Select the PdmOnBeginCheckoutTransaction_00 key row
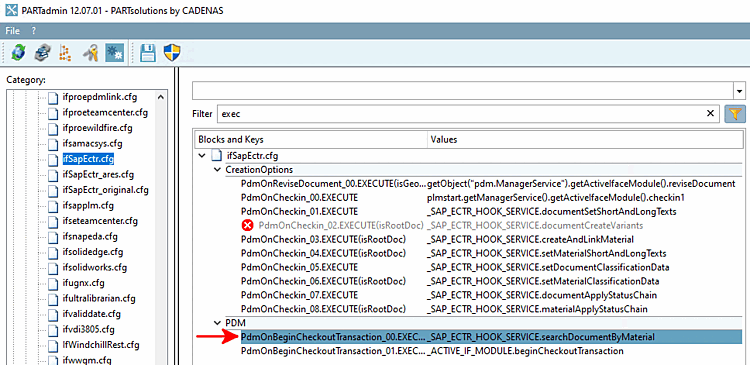This screenshot has width=750, height=365. click(492, 337)
